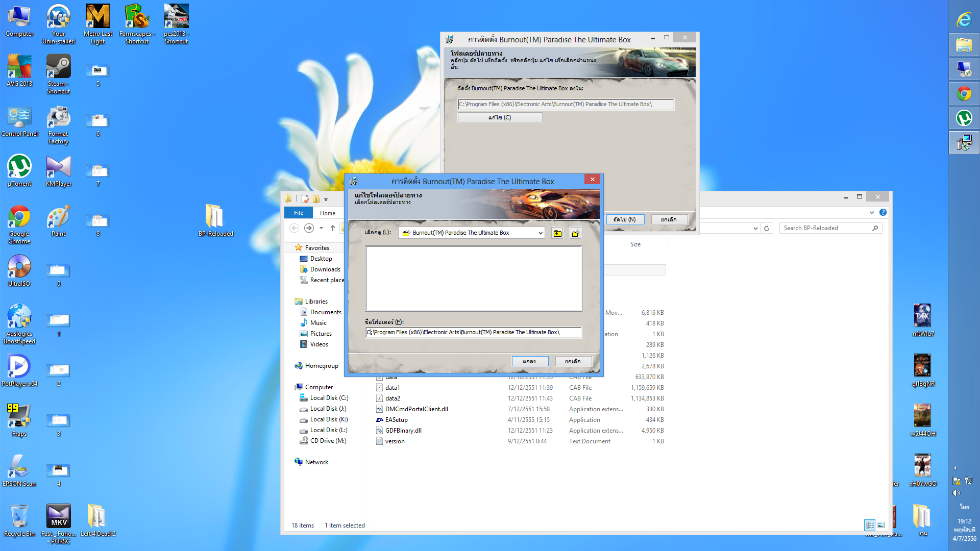Switch to the Home ribbon tab
Image resolution: width=980 pixels, height=551 pixels.
328,213
